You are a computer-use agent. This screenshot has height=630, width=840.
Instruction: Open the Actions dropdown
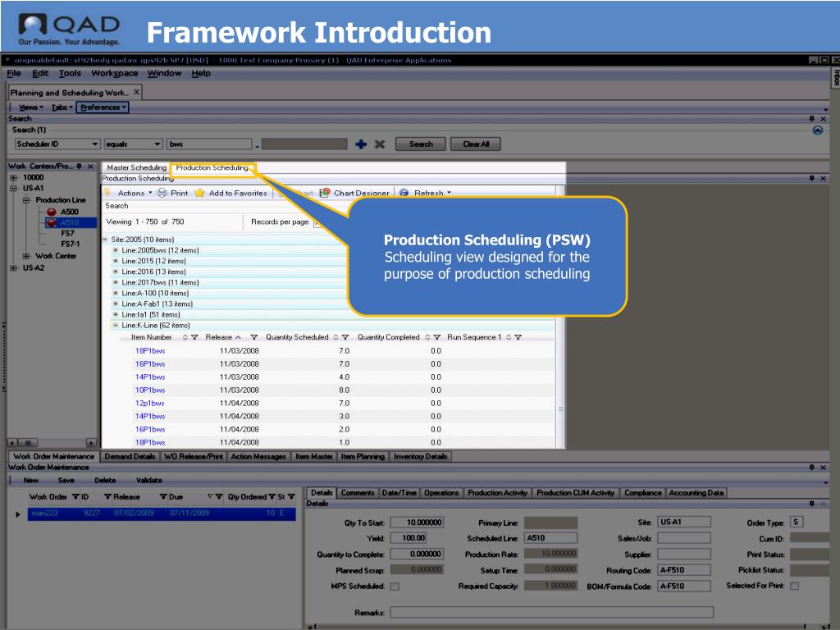coord(135,193)
